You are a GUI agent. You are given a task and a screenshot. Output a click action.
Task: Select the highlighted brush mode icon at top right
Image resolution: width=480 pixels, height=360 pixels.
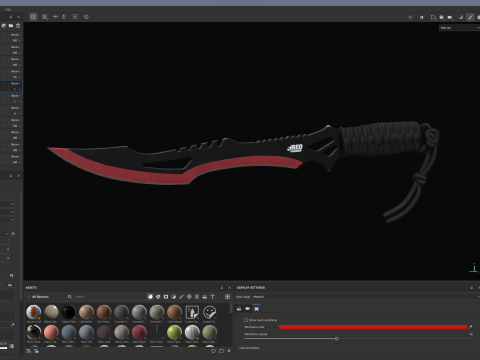tap(470, 17)
